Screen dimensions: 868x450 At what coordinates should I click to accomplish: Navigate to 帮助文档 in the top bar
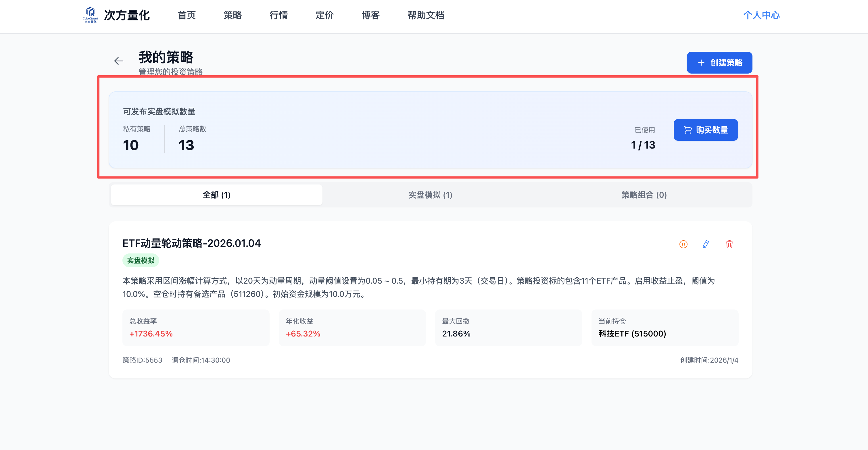425,16
